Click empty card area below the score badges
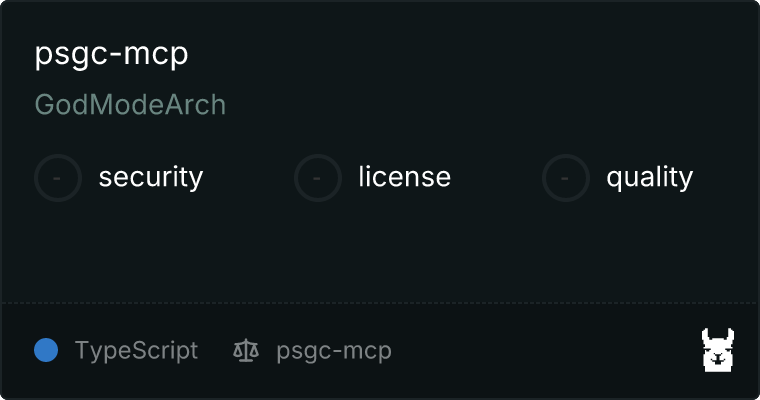 380,252
